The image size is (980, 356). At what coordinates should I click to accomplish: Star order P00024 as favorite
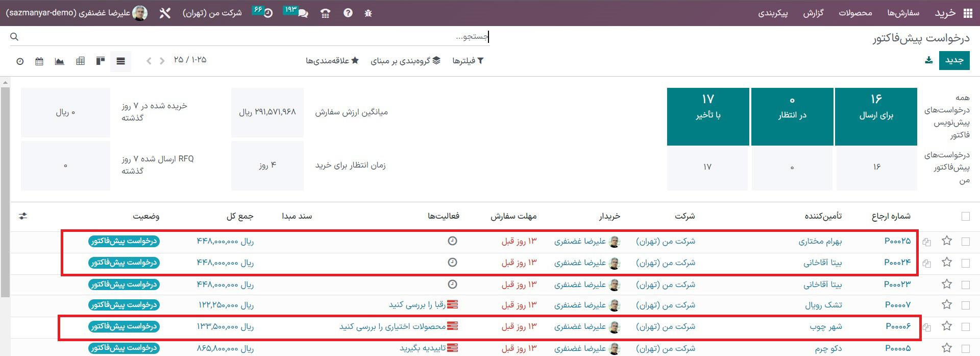[x=947, y=263]
